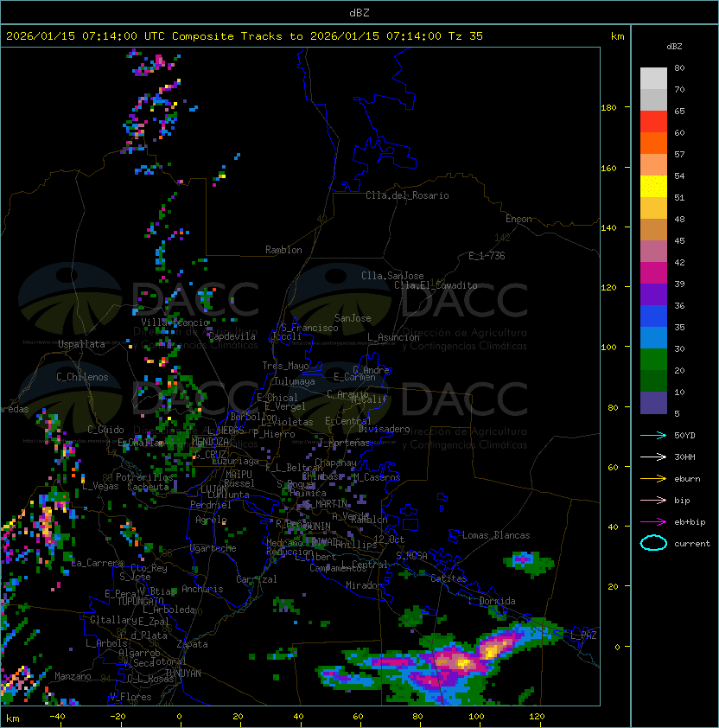Click the Ugarteche map label
Viewport: 719px width, 728px height.
click(x=213, y=548)
